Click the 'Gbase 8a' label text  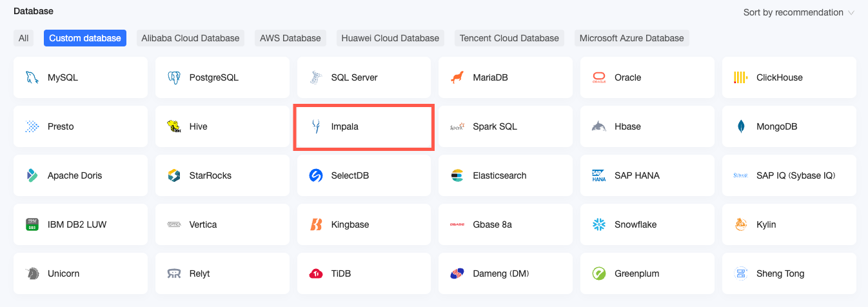point(492,224)
